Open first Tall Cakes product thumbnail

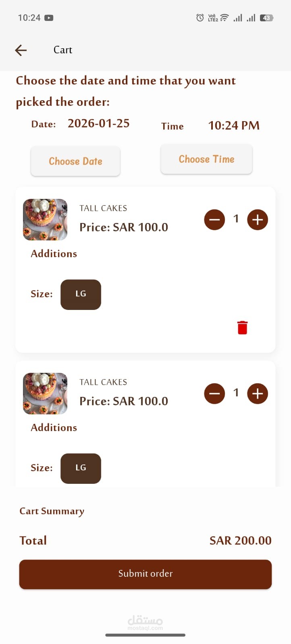coord(45,220)
